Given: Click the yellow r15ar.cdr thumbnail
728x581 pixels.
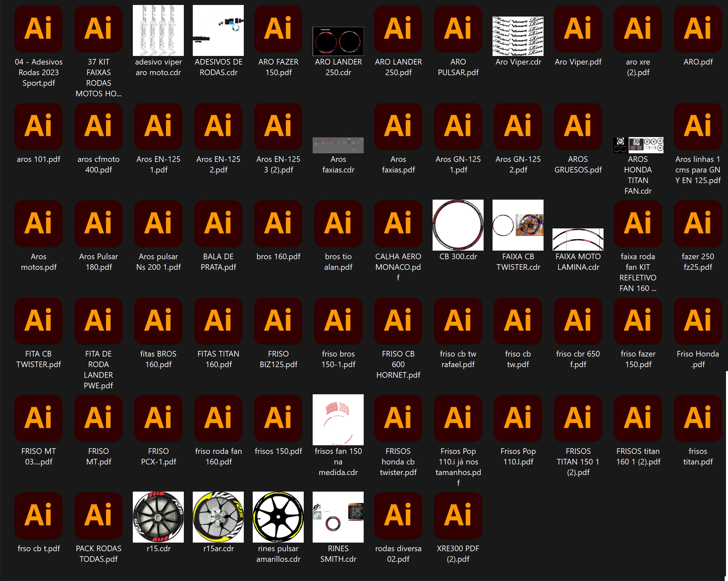Looking at the screenshot, I should pyautogui.click(x=218, y=517).
